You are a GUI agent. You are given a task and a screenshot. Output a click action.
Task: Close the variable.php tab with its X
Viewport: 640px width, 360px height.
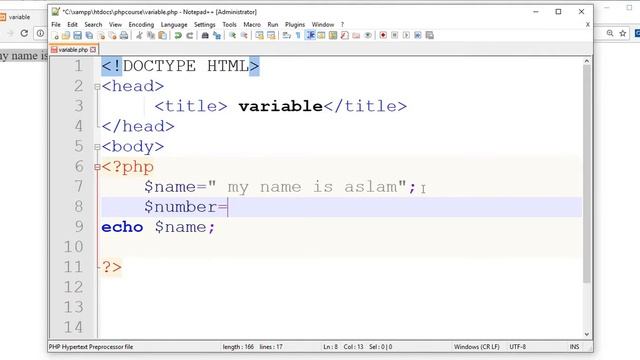coord(93,49)
